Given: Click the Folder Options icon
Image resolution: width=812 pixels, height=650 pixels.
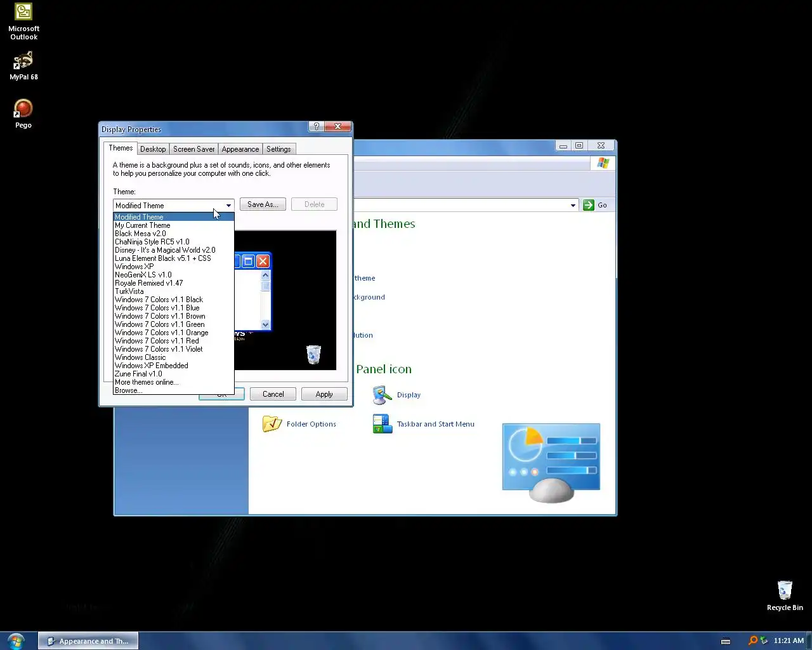Looking at the screenshot, I should (x=272, y=423).
